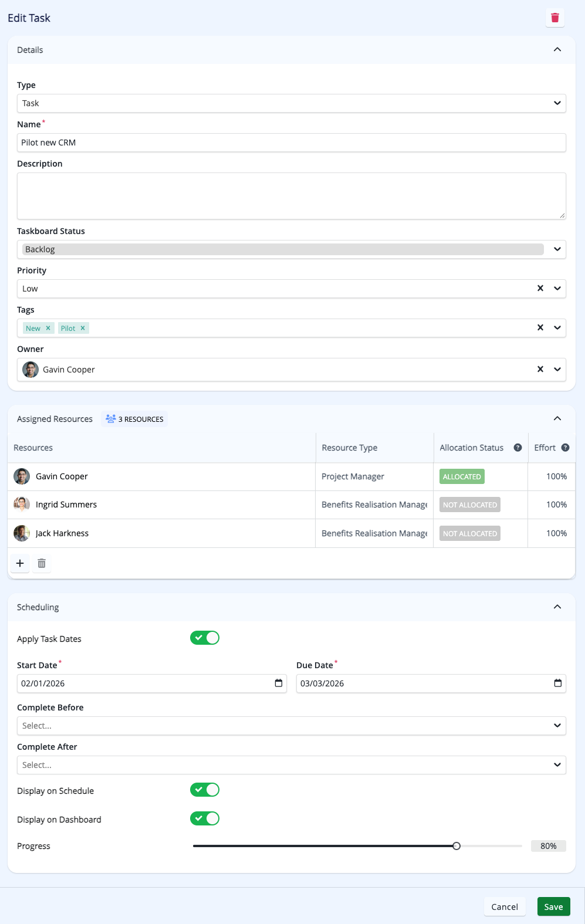Click Jack Harkness' avatar in the resource table
The height and width of the screenshot is (924, 585).
coord(22,533)
